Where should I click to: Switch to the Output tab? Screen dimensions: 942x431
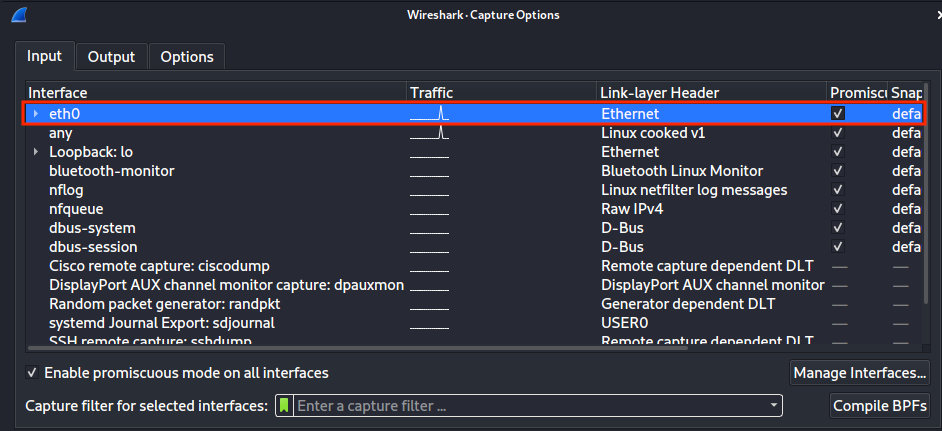click(x=111, y=57)
